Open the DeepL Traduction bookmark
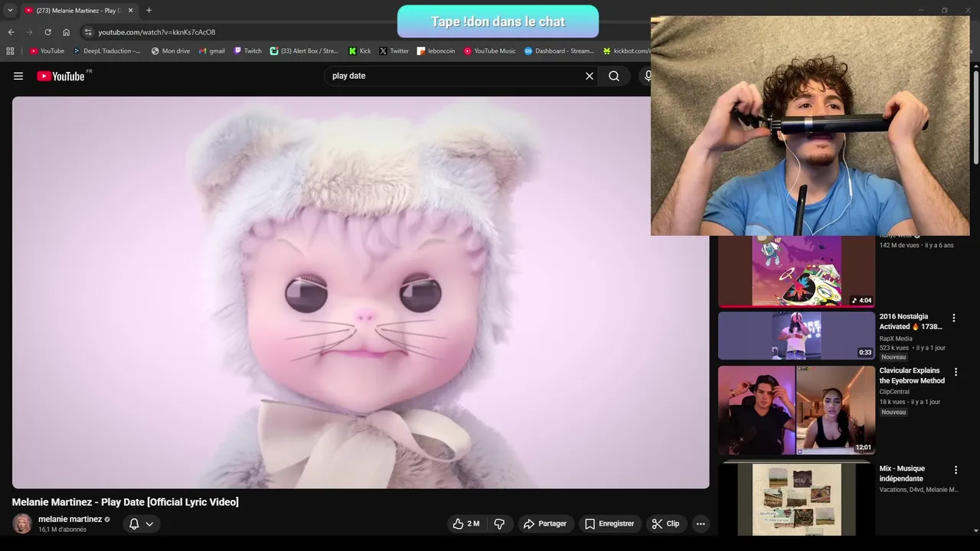980x551 pixels. coord(106,51)
